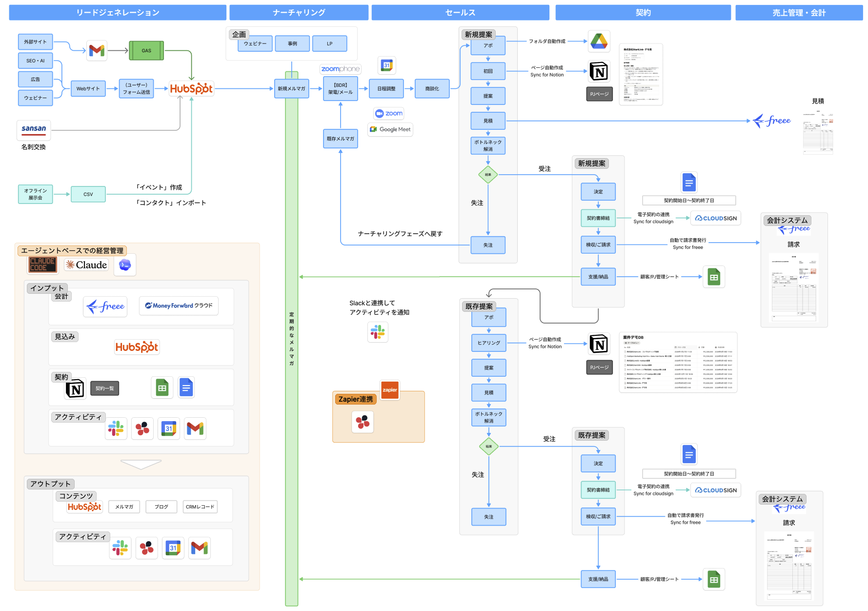Screen dimensions: 868x611
Task: Select the 日程調整 node
Action: pyautogui.click(x=386, y=88)
